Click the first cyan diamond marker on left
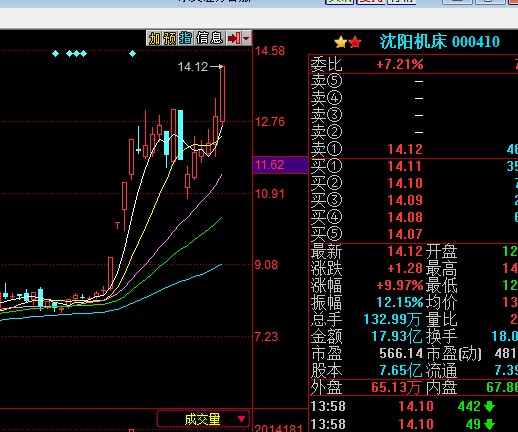The image size is (518, 432). pos(56,53)
